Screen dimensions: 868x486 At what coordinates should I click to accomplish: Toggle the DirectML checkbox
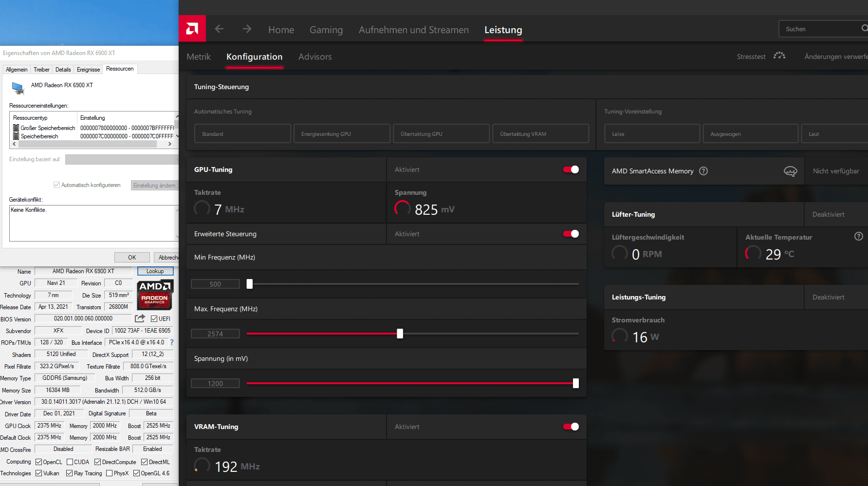(x=144, y=462)
